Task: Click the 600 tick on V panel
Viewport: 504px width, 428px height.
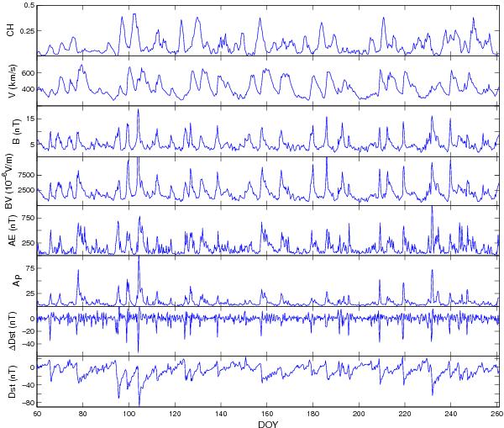Action: click(27, 73)
